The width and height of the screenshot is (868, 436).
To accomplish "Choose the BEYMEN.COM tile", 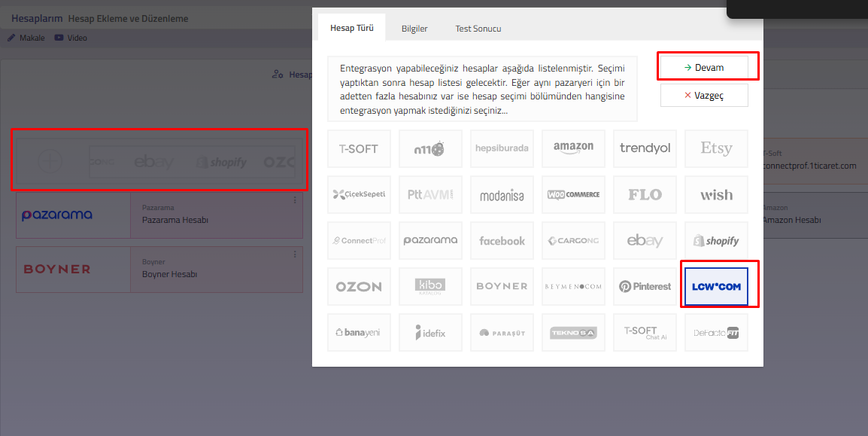I will pos(573,286).
